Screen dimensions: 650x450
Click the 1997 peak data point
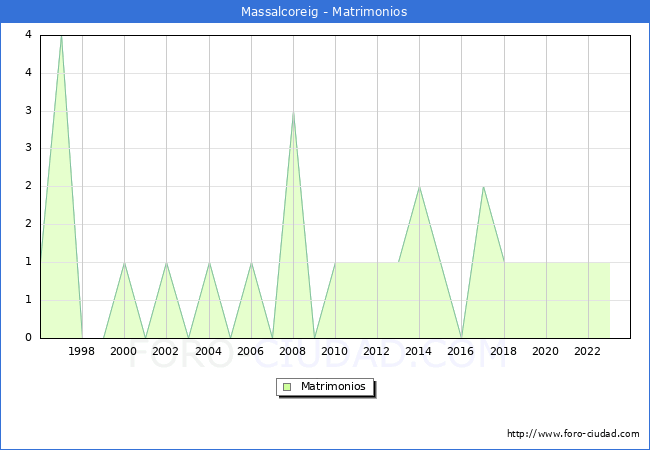coord(61,36)
